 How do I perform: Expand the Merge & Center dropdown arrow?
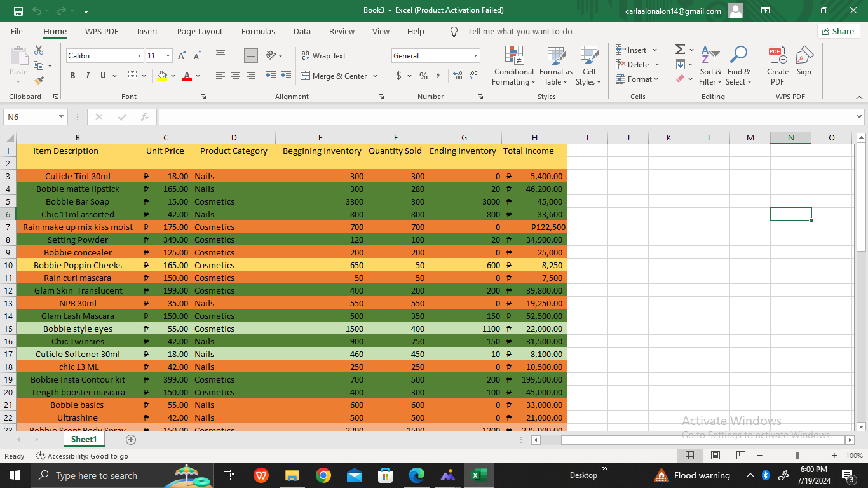click(375, 76)
